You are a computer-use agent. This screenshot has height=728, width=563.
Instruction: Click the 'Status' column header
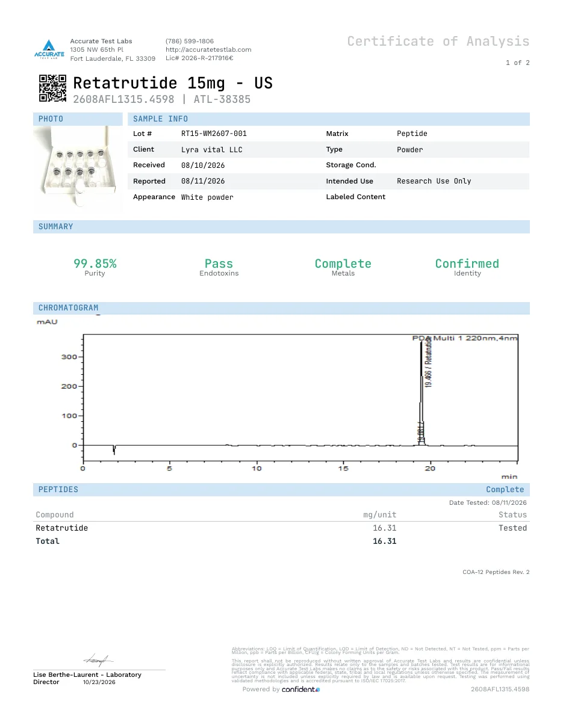(x=512, y=514)
